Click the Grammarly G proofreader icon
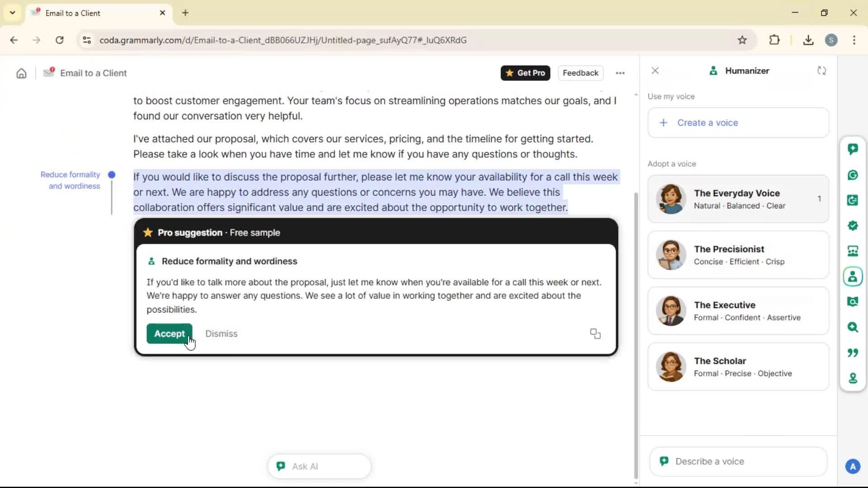The image size is (868, 488). pos(853,175)
